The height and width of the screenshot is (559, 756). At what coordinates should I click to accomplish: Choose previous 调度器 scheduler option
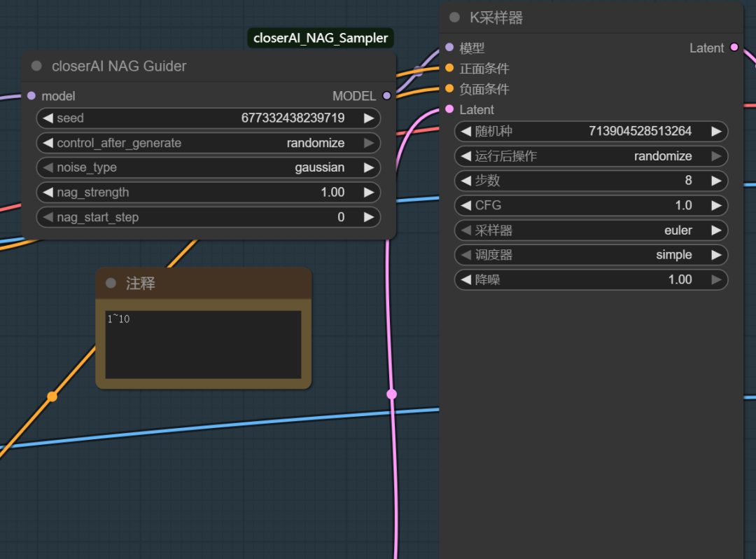pyautogui.click(x=465, y=255)
